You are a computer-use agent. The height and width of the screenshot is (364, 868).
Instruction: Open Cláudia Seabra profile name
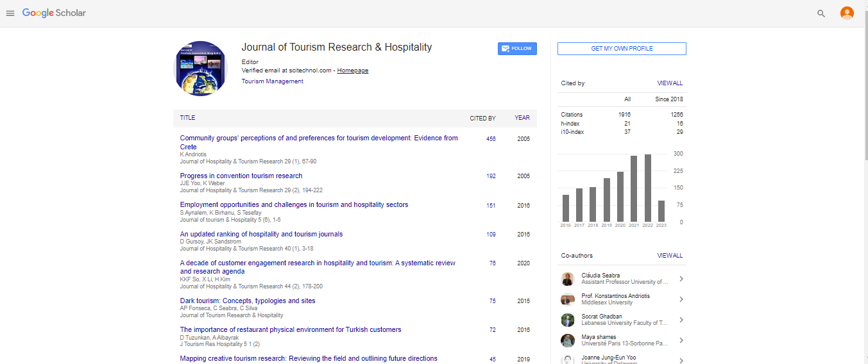[x=600, y=276]
